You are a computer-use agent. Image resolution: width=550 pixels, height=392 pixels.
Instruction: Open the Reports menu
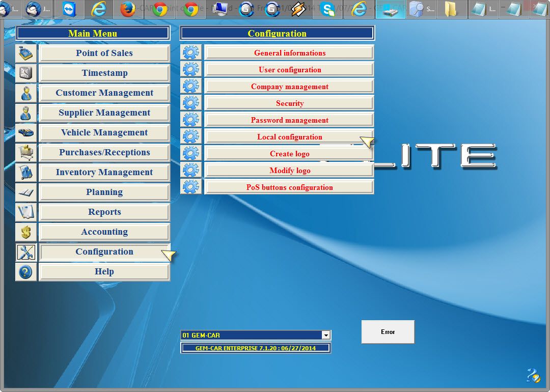click(104, 212)
